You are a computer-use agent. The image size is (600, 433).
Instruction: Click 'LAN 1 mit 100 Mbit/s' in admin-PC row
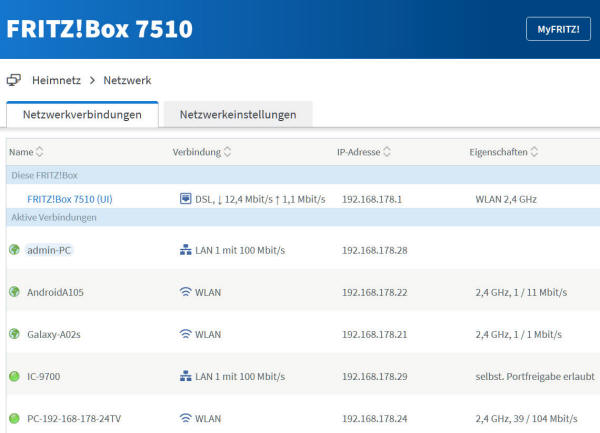click(x=240, y=250)
